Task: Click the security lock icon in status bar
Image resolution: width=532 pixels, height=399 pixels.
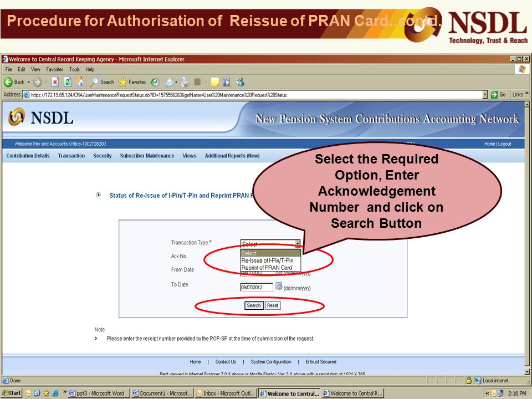Action: tap(469, 380)
